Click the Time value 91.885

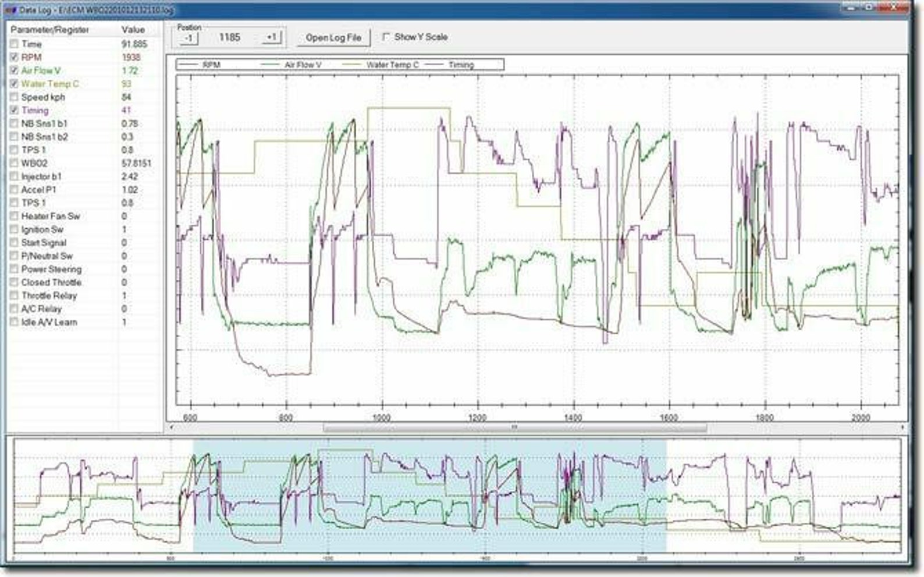[x=134, y=44]
